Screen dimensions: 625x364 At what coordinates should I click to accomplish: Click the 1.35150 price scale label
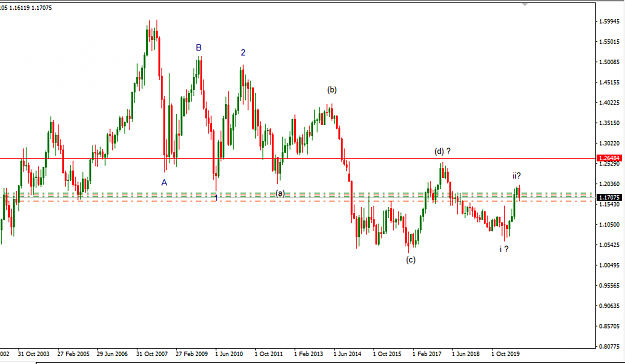[x=609, y=123]
